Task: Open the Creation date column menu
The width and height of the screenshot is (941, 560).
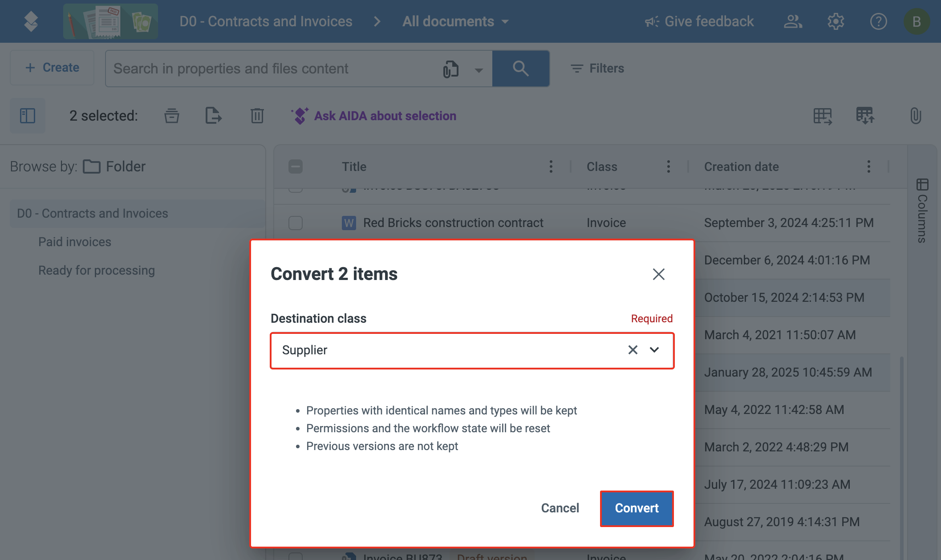Action: click(x=868, y=166)
